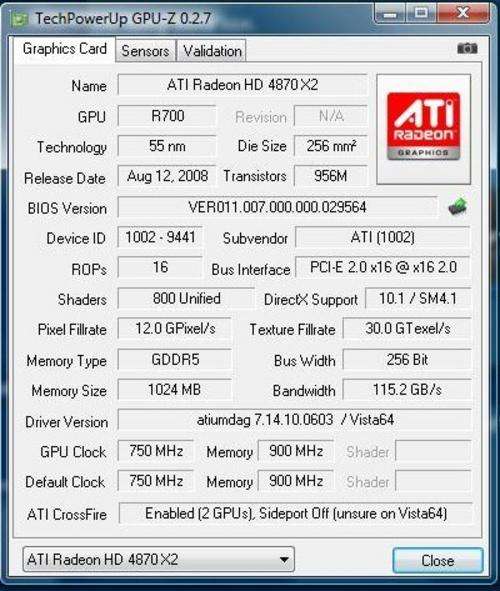The image size is (500, 591).
Task: Click the camera screenshot icon
Action: point(467,48)
